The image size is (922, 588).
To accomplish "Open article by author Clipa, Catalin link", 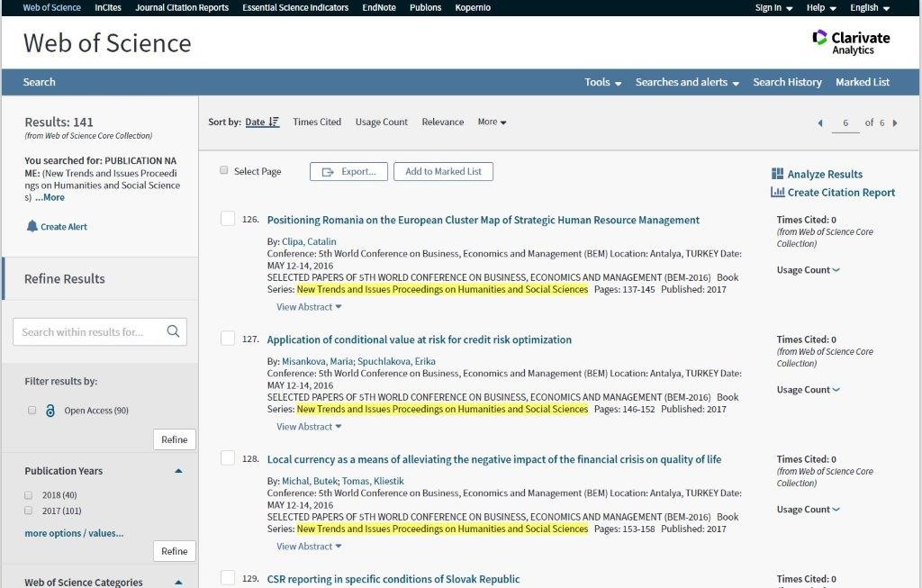I will pyautogui.click(x=310, y=242).
